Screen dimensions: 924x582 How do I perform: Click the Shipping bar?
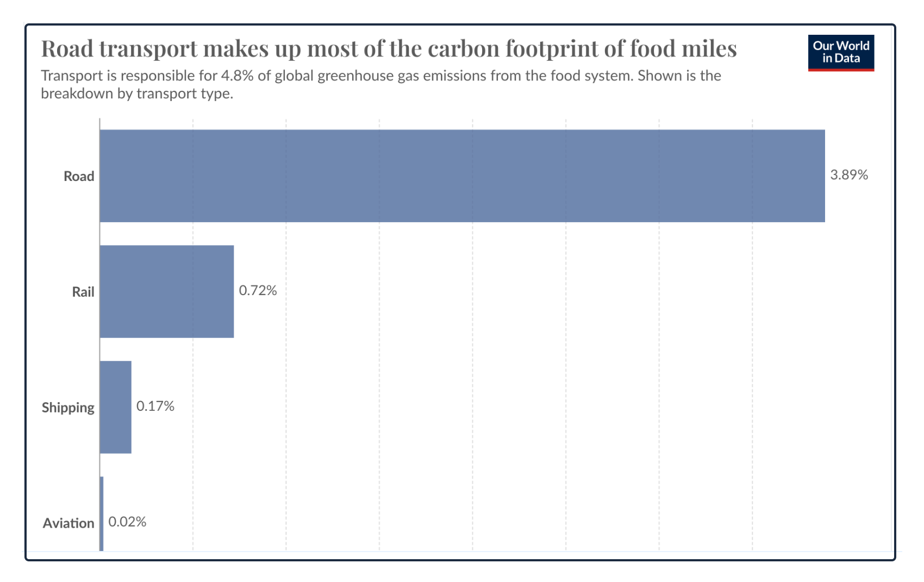[x=115, y=407]
